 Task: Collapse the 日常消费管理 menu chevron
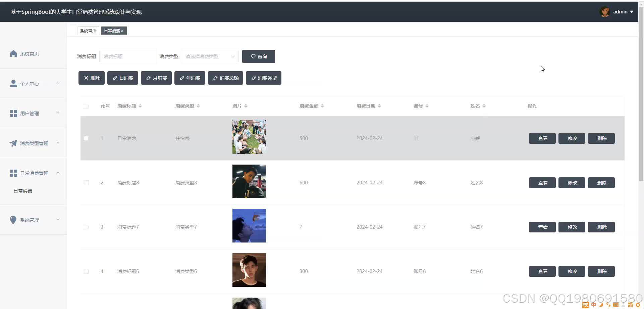(58, 173)
